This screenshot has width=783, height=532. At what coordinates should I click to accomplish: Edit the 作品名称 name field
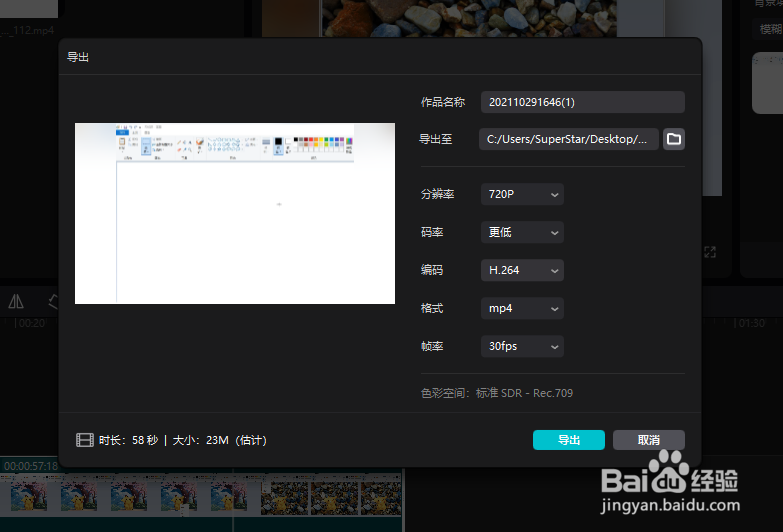583,102
